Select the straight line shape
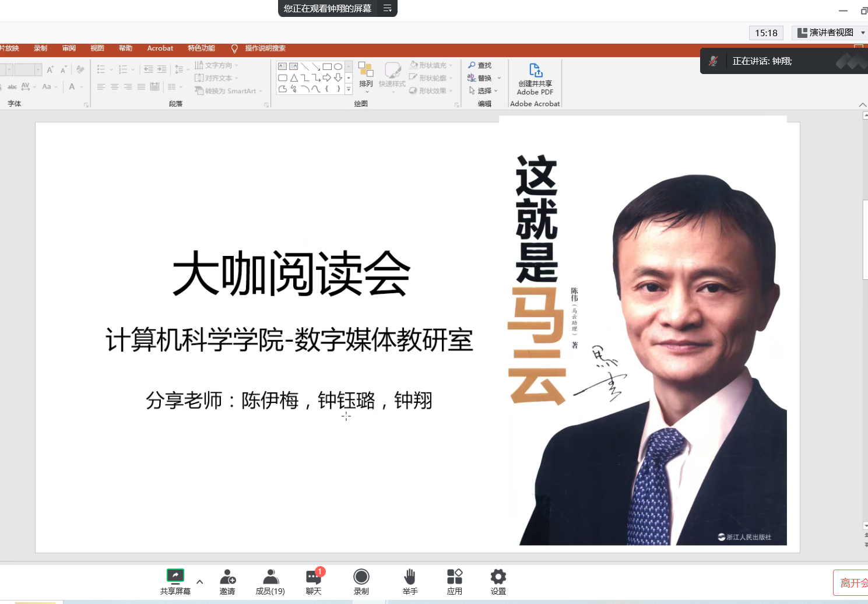 pos(305,66)
